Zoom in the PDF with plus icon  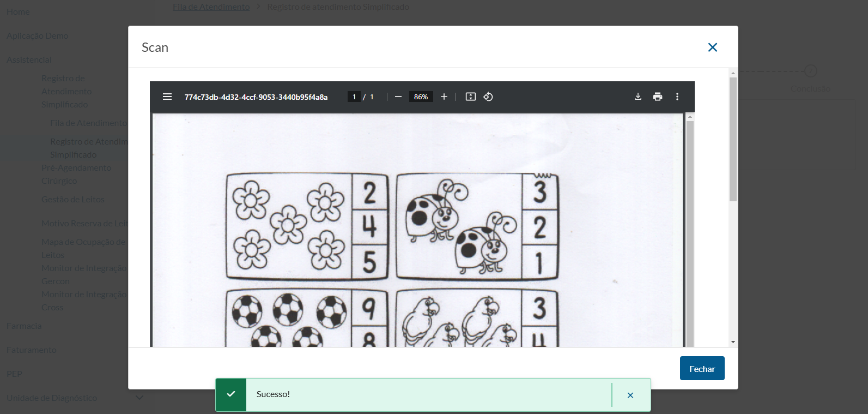point(444,97)
